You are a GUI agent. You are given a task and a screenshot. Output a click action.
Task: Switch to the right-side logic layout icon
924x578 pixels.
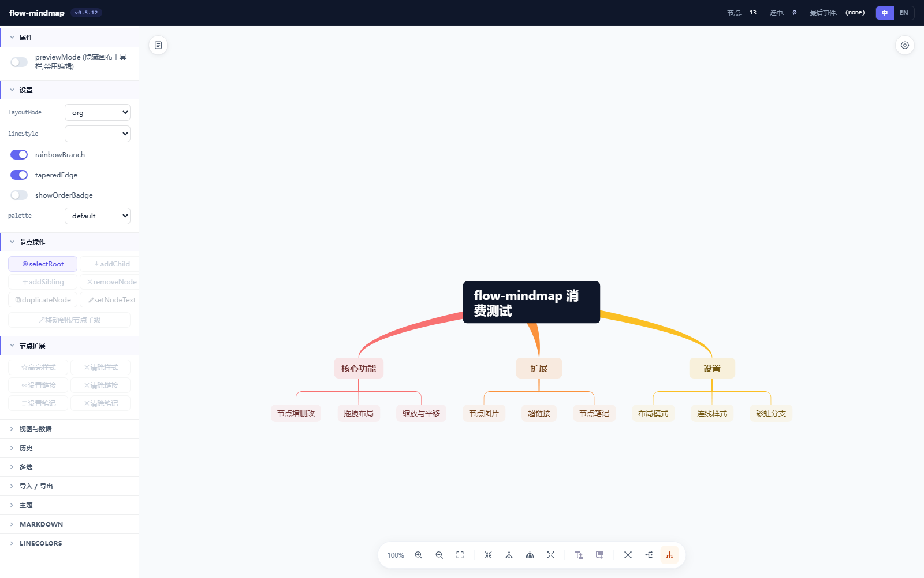(649, 555)
